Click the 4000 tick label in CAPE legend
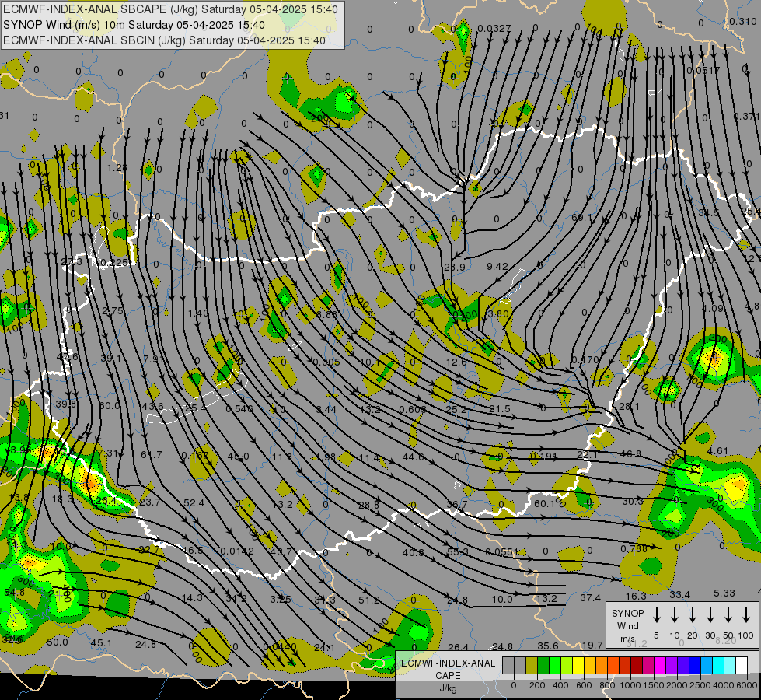This screenshot has height=700, width=761. point(724,685)
